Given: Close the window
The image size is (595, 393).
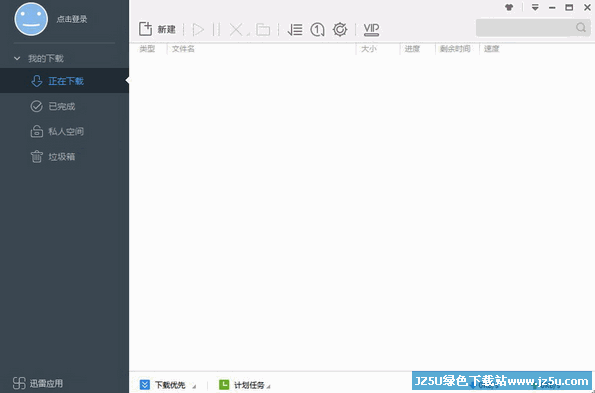Looking at the screenshot, I should coord(587,7).
